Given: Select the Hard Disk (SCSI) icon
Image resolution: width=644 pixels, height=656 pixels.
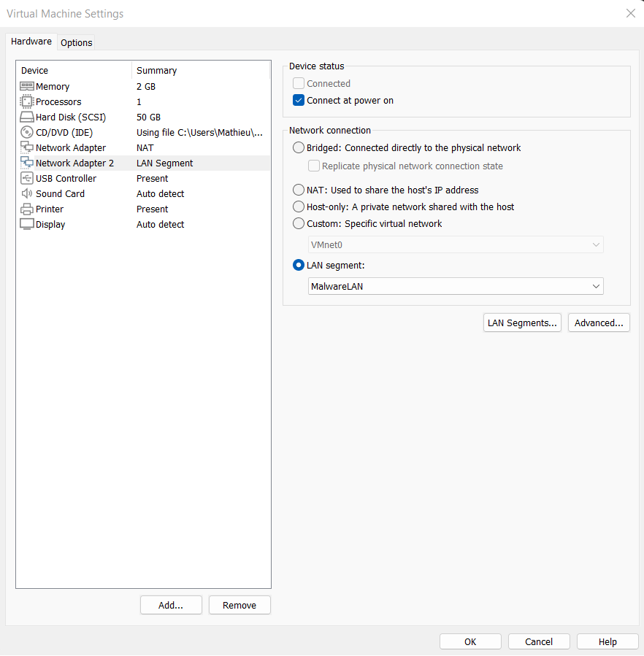Looking at the screenshot, I should click(27, 117).
